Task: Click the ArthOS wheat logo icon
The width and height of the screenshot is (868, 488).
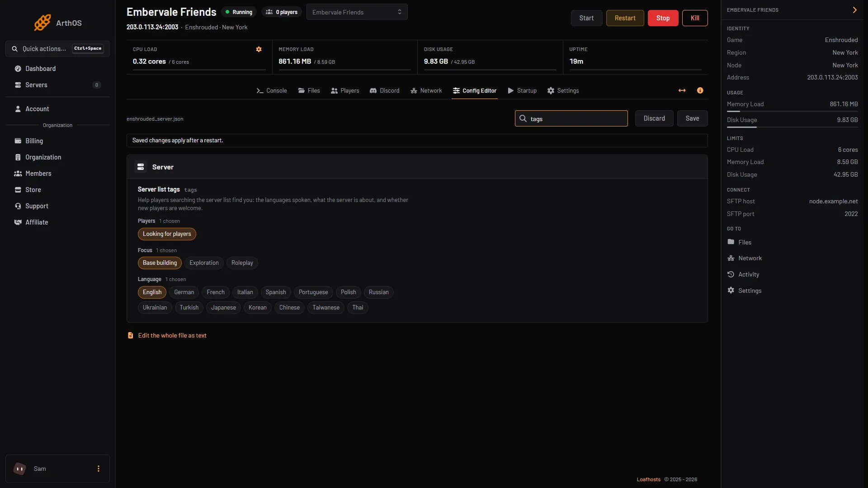Action: pyautogui.click(x=42, y=23)
